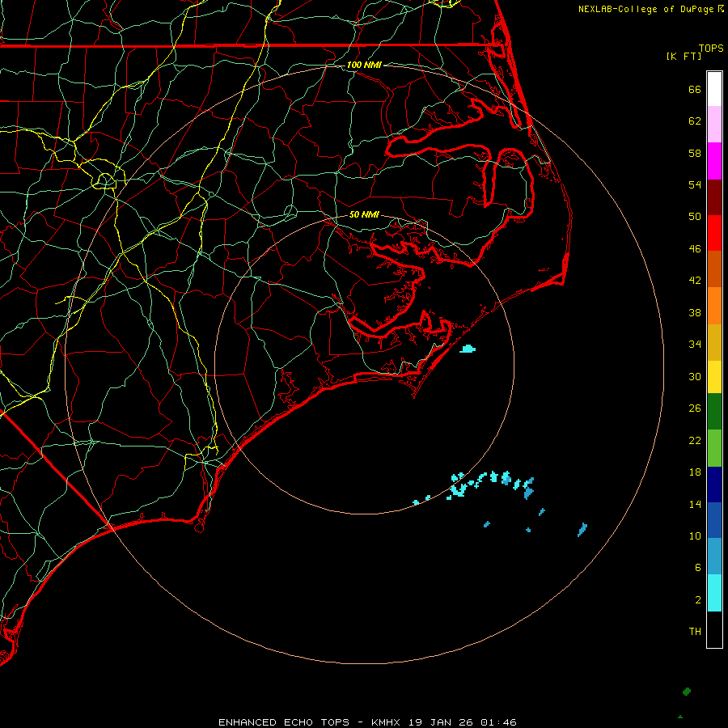The image size is (728, 728).
Task: Click the light blue 10 kft swatch
Action: click(x=714, y=557)
